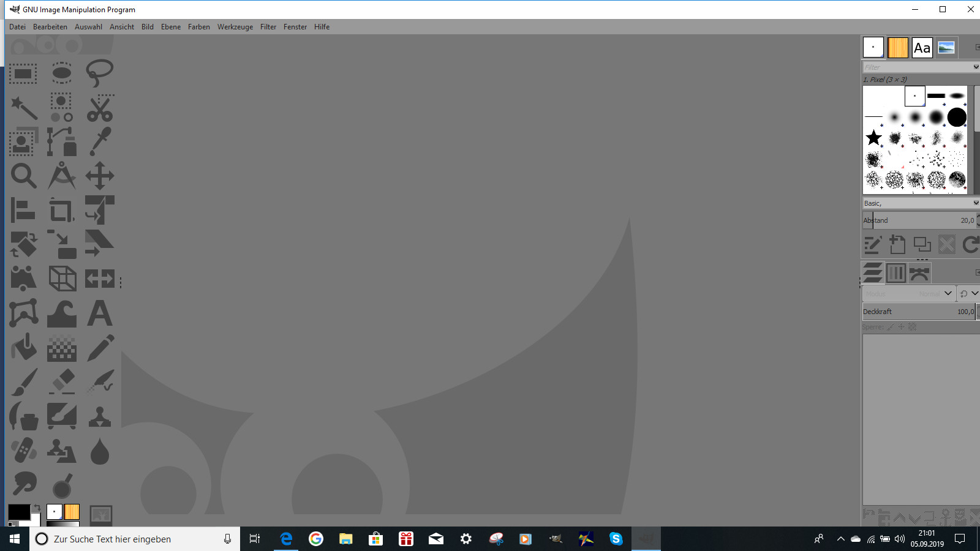The image size is (980, 551).
Task: Activate the Text tool
Action: point(99,313)
